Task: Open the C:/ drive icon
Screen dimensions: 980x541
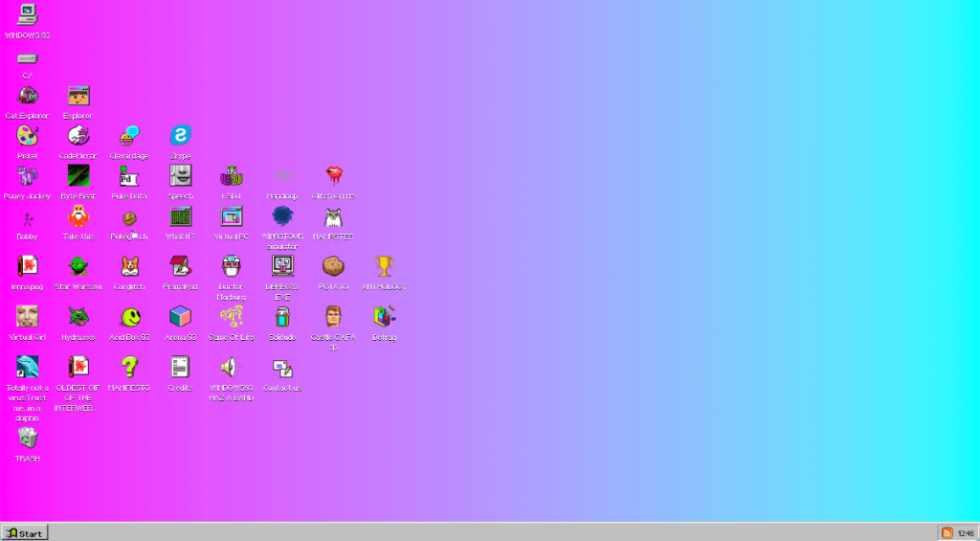Action: [x=28, y=58]
